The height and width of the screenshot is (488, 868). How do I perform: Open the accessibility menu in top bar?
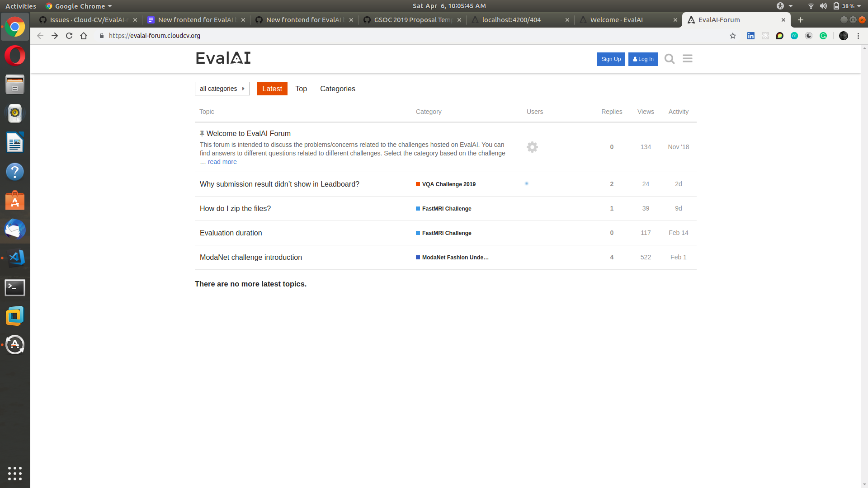point(784,6)
